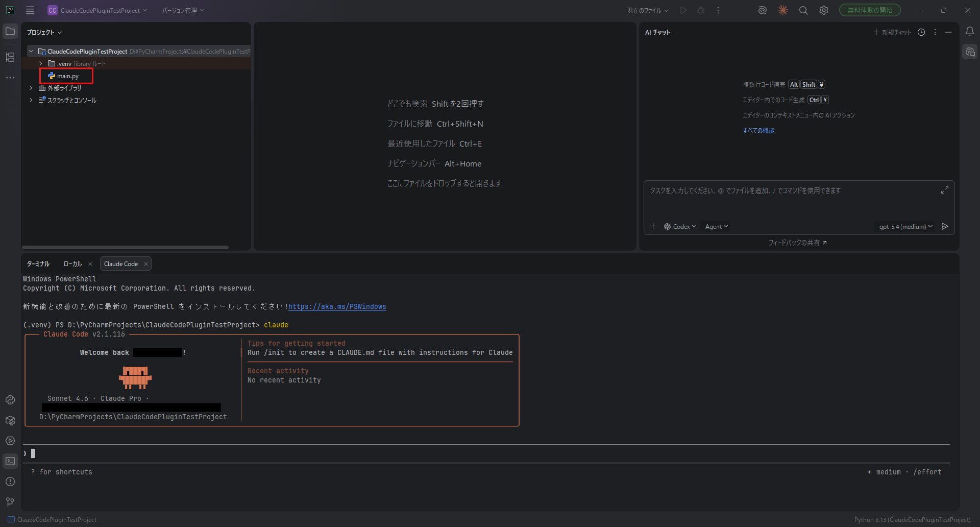Open chat history clock icon

(921, 32)
